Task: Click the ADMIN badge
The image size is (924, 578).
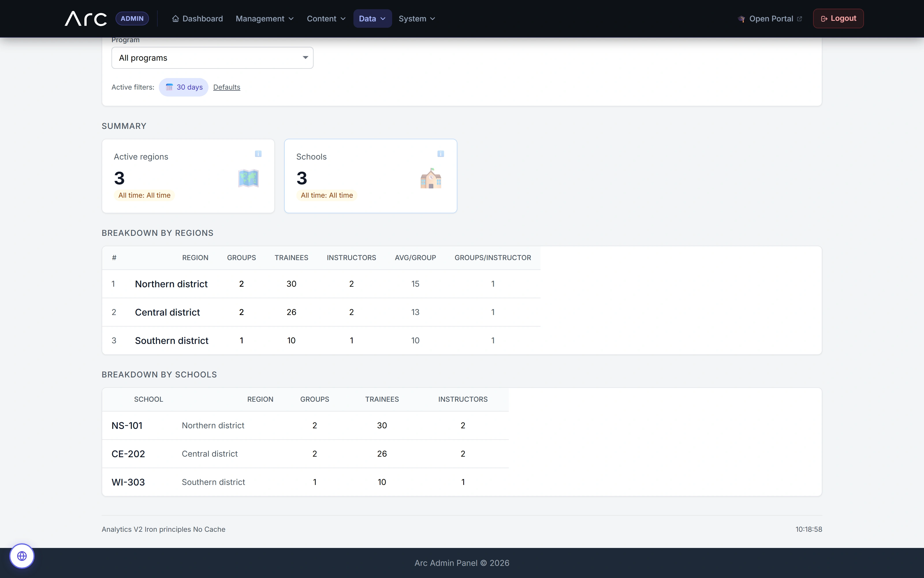Action: 132,18
